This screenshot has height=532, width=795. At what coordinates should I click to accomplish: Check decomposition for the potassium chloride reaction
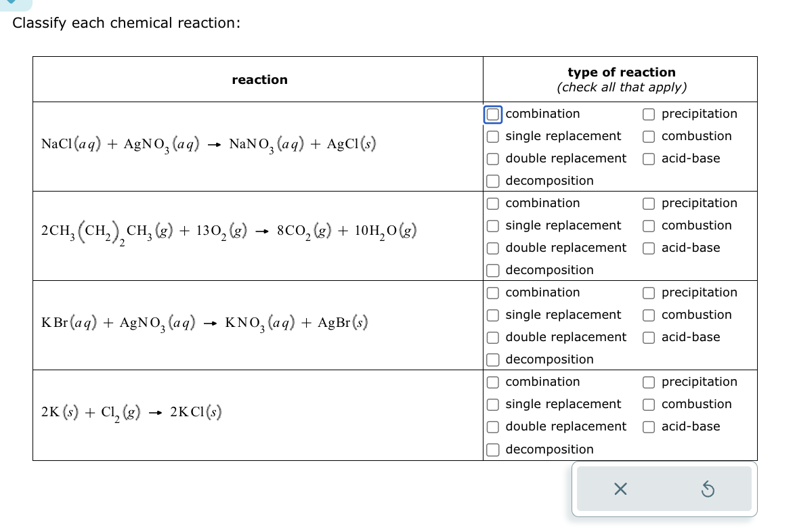(492, 449)
